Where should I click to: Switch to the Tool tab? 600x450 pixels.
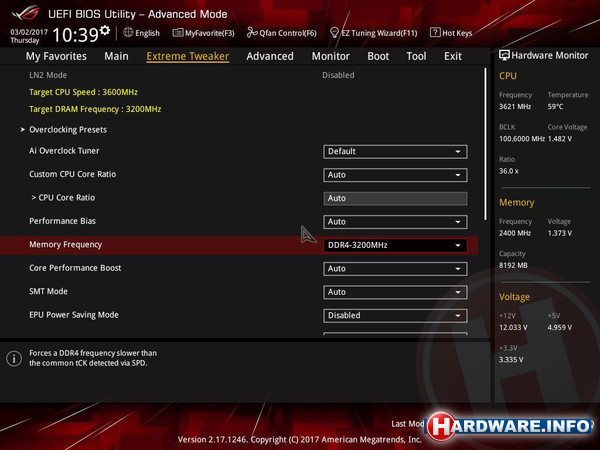[x=416, y=56]
